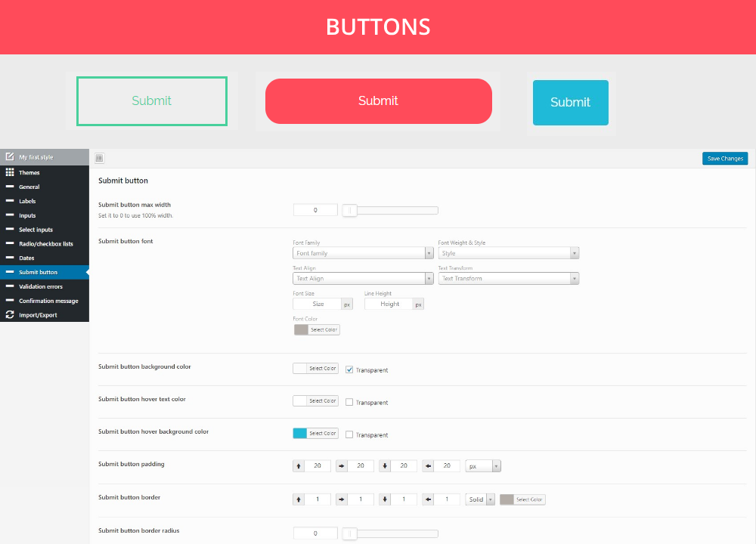Click the padding left value field

pyautogui.click(x=447, y=466)
